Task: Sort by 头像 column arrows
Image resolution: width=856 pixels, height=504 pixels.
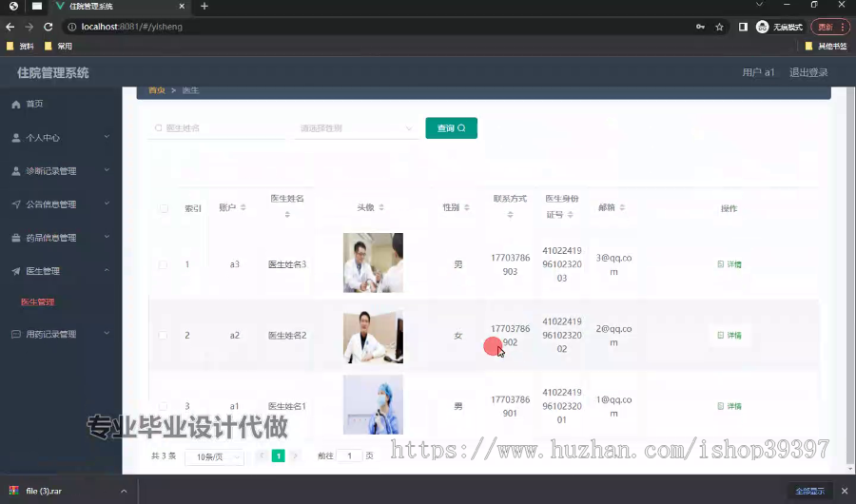Action: [x=381, y=207]
